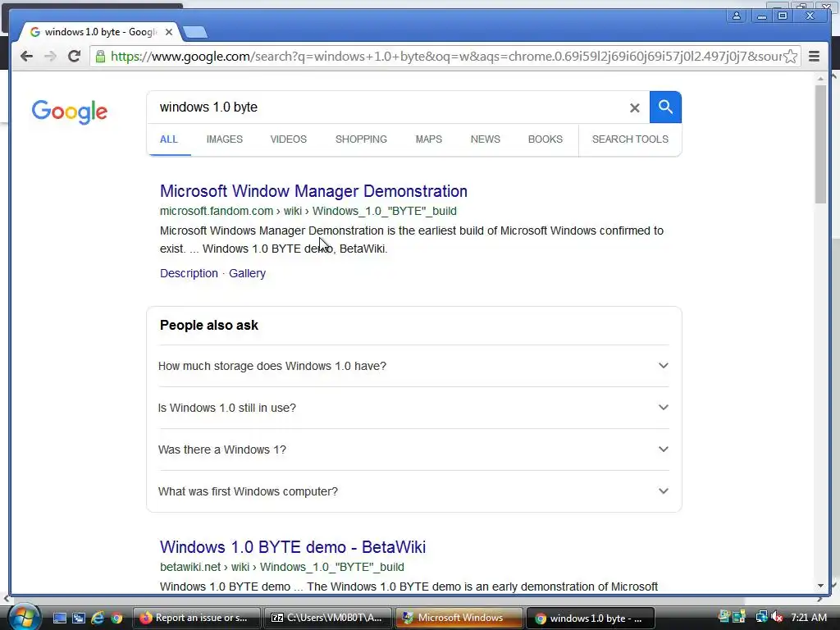Switch to the IMAGES tab
The image size is (840, 630).
pos(225,139)
